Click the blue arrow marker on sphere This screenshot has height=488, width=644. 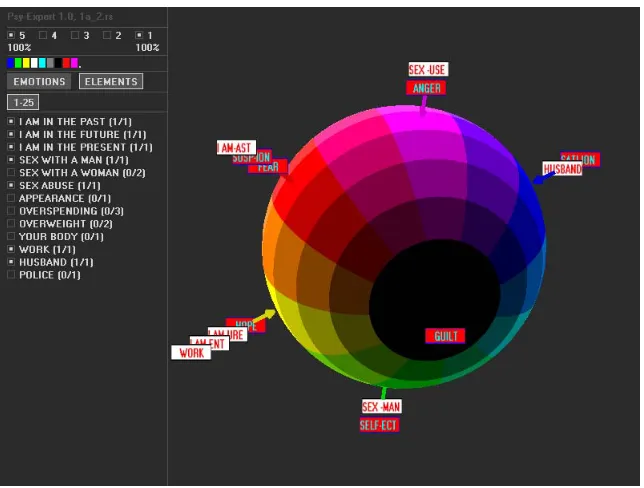tap(543, 178)
